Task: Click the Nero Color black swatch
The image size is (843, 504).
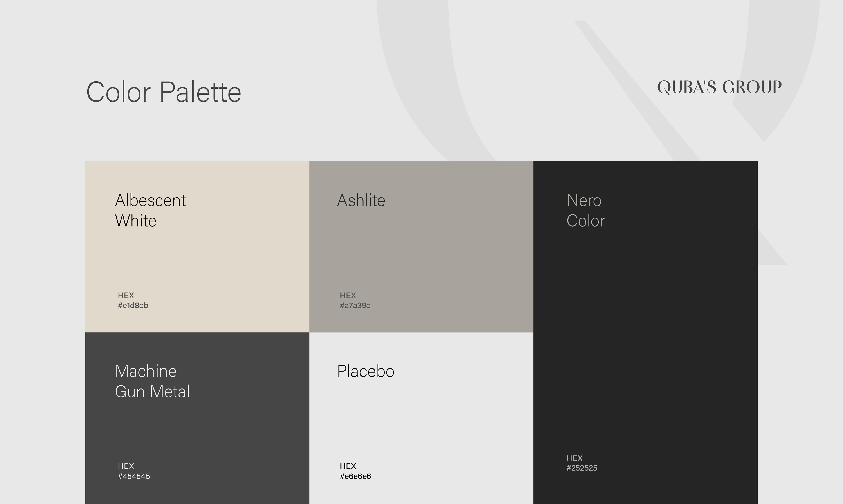Action: point(646,333)
